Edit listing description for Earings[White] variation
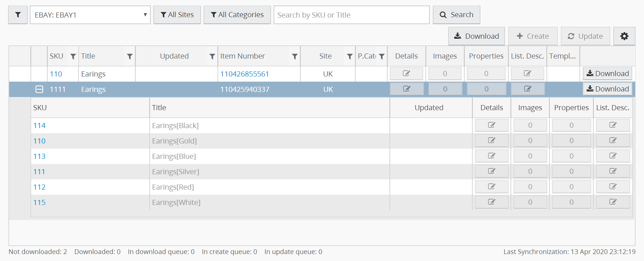 (x=612, y=202)
